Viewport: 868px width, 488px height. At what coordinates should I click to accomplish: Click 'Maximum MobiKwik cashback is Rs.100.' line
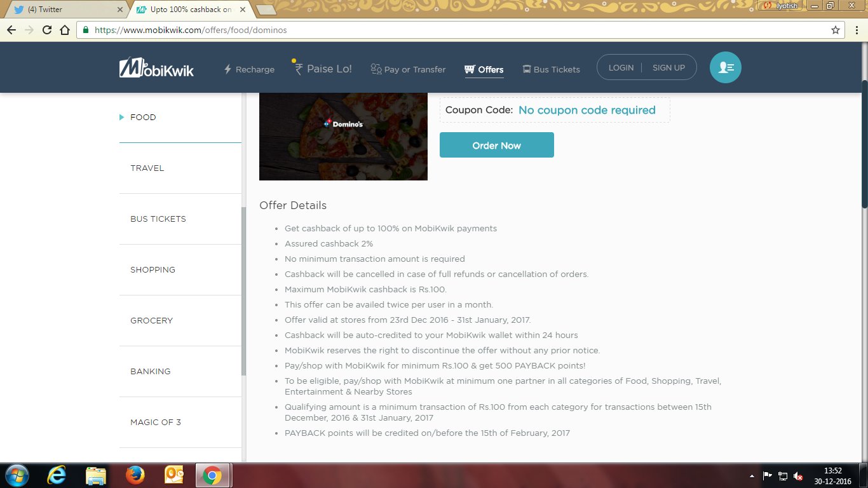(x=365, y=289)
